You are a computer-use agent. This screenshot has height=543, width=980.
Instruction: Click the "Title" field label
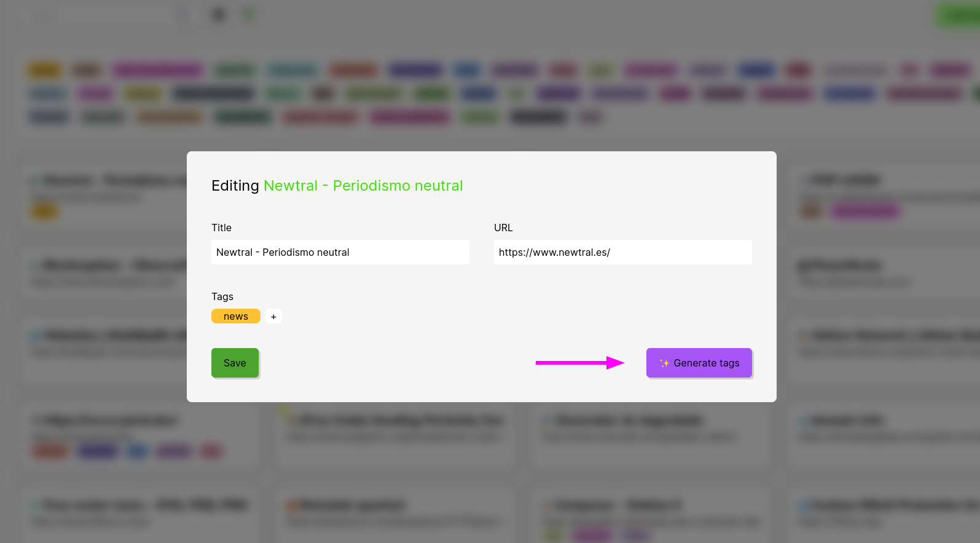pos(221,228)
